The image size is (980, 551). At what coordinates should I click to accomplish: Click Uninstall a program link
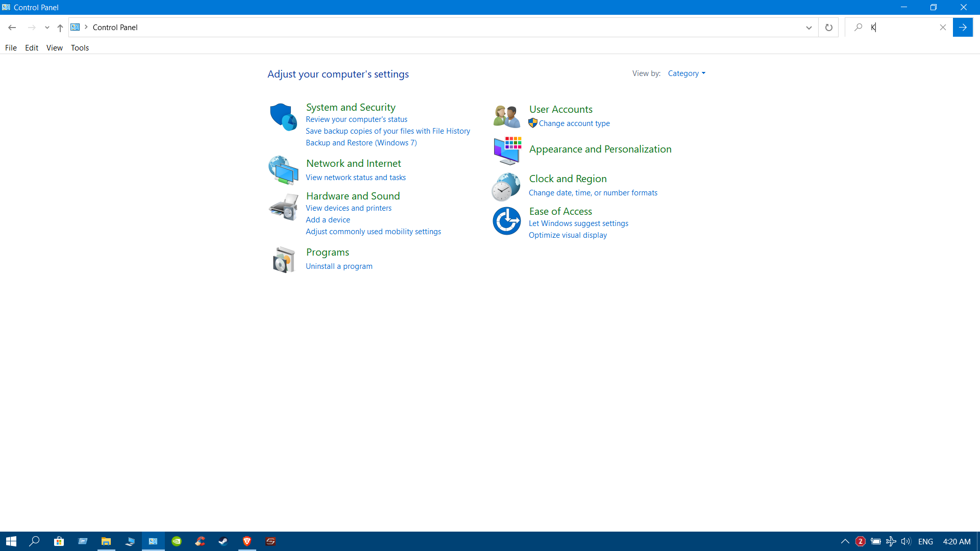pos(339,266)
